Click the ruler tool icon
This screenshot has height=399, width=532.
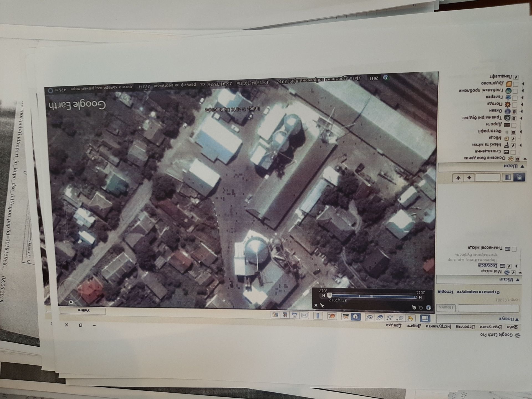tap(318, 316)
